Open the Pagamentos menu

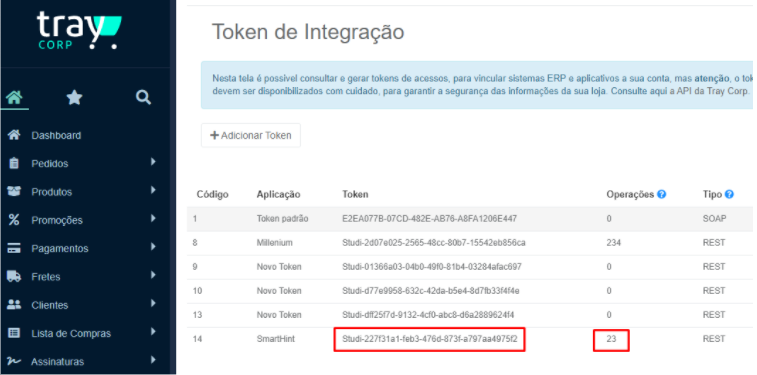60,249
